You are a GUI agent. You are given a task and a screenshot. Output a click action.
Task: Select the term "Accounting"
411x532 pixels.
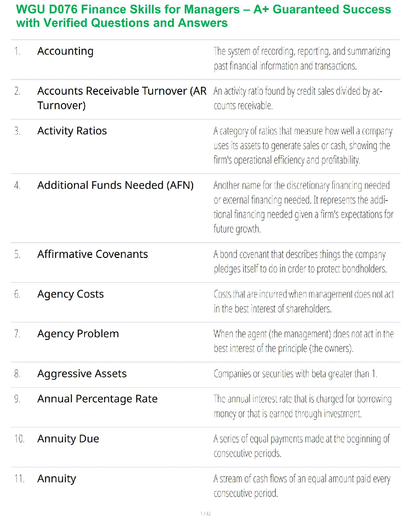pyautogui.click(x=65, y=51)
